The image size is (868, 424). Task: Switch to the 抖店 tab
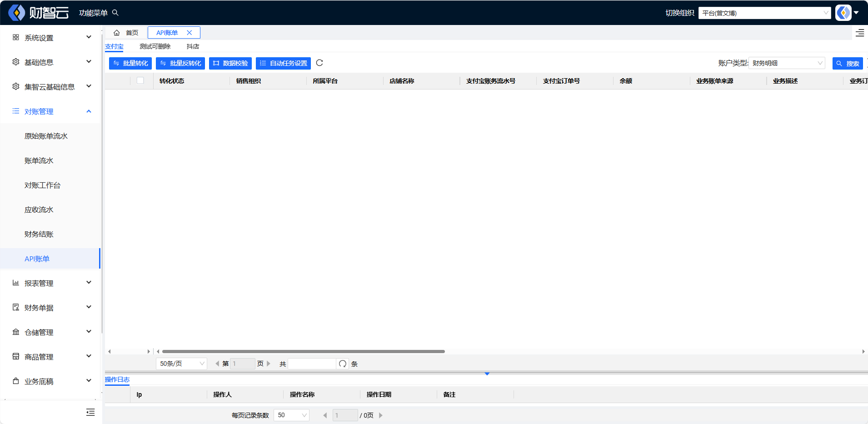click(193, 46)
